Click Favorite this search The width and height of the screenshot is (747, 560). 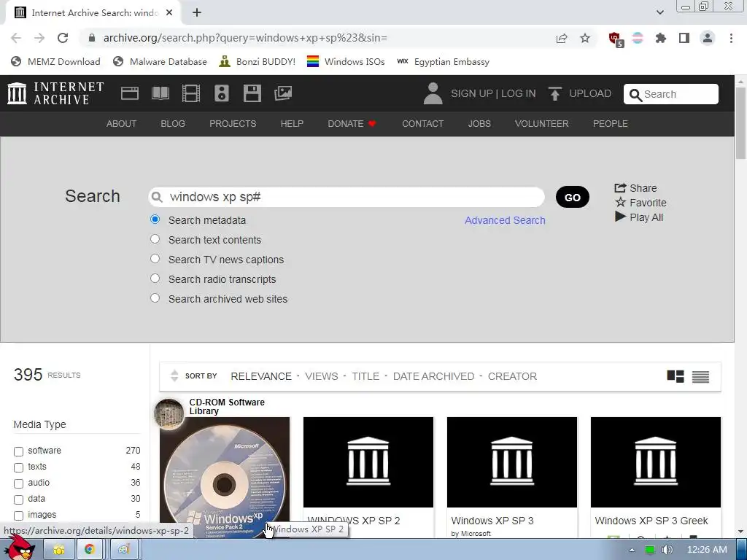click(x=640, y=203)
